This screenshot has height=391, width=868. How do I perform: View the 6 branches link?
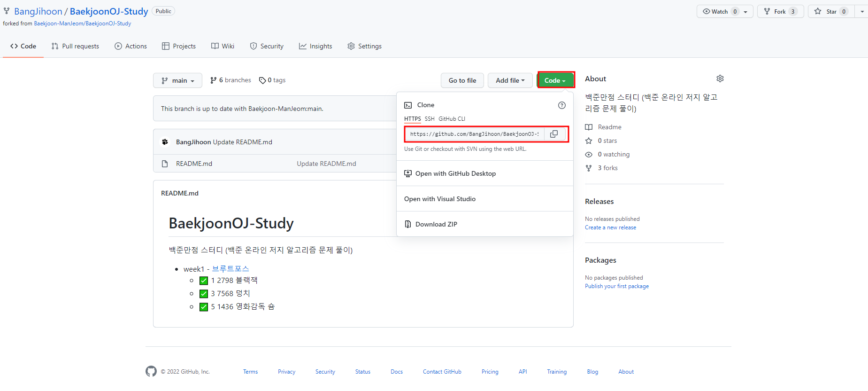point(230,80)
